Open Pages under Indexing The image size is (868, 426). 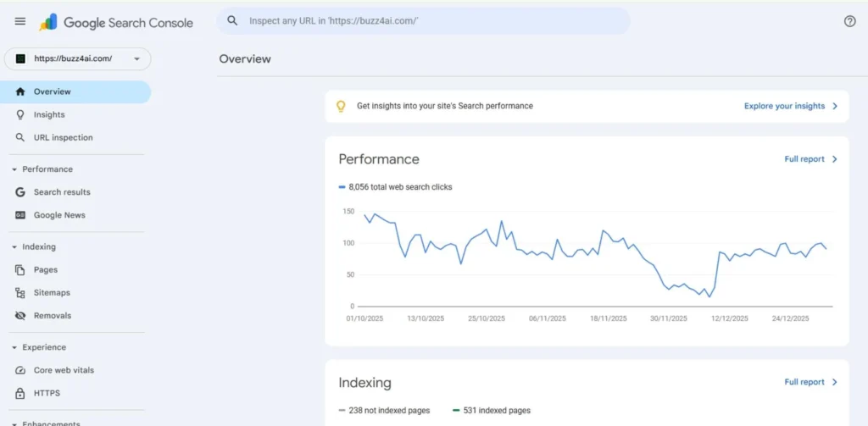click(x=46, y=270)
